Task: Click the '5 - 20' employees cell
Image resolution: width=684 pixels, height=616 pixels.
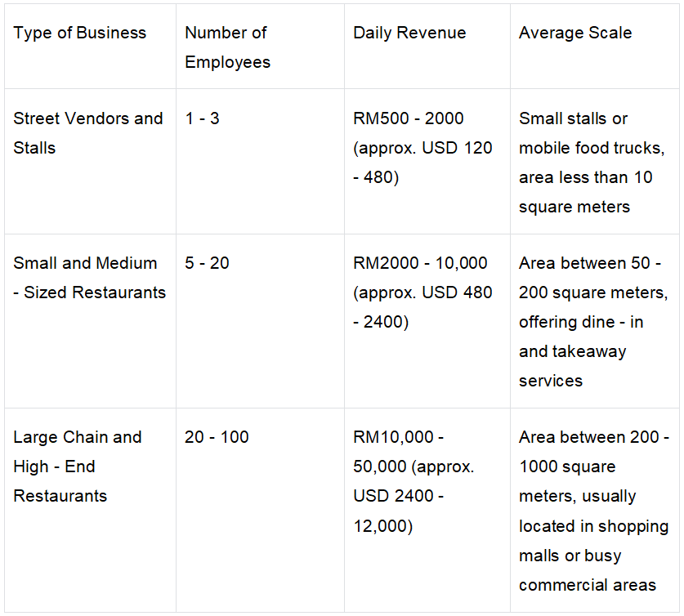Action: coord(208,263)
